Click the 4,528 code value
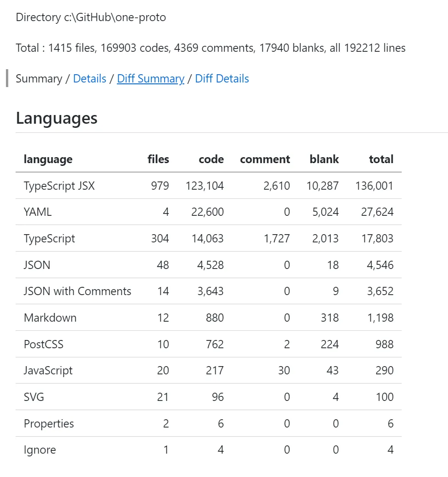The image size is (448, 477). click(x=210, y=265)
